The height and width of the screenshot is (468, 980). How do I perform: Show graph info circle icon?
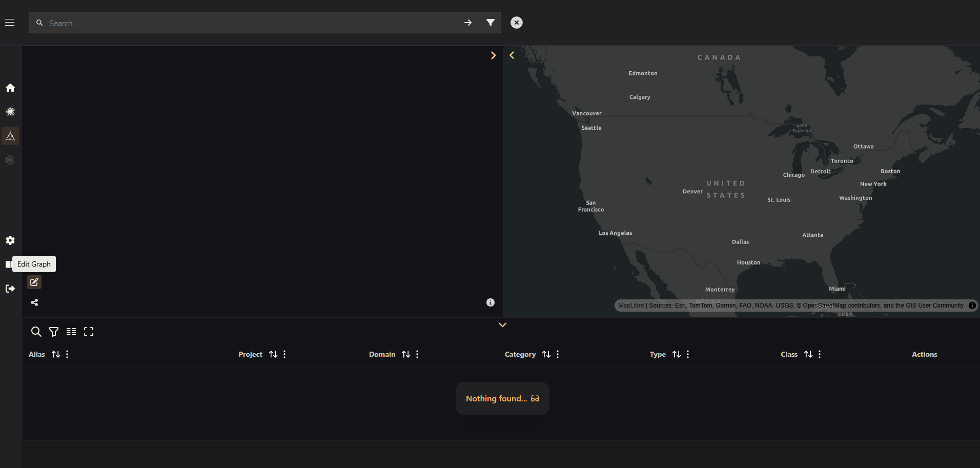click(491, 302)
